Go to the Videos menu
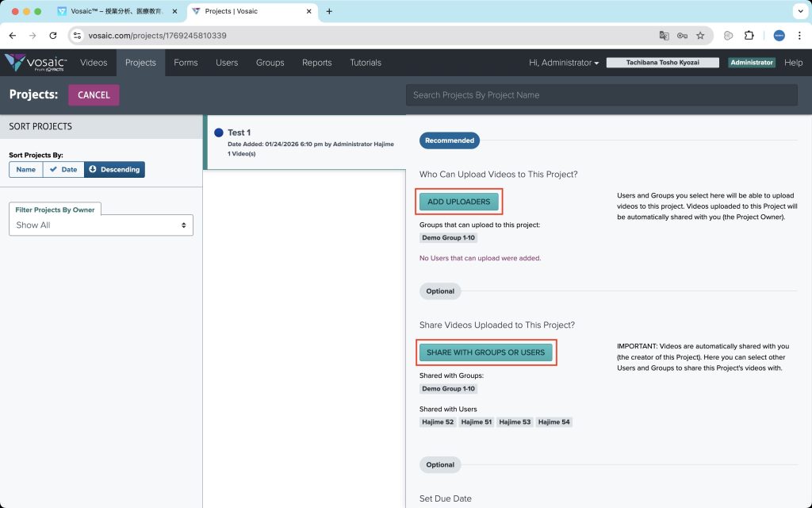 coord(94,63)
